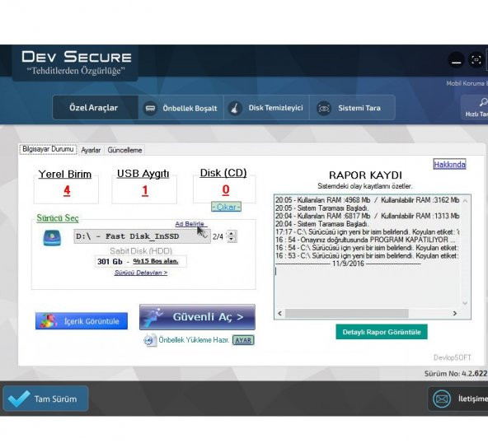
Task: Click the fullscreen window icon
Action: pyautogui.click(x=476, y=59)
